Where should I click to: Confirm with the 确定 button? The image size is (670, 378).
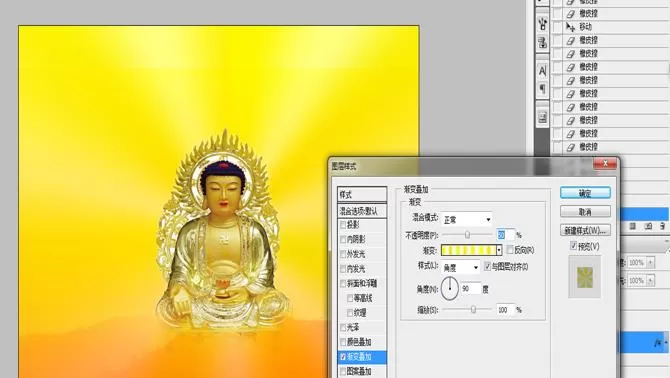[585, 193]
